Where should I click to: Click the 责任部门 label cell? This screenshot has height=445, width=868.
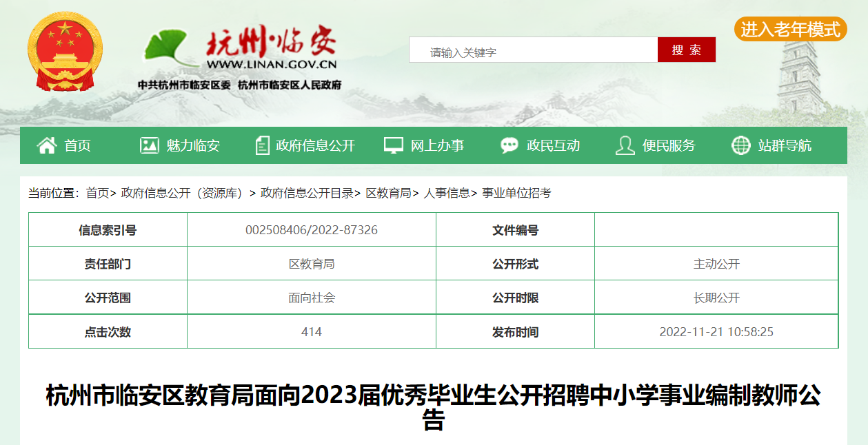click(108, 264)
